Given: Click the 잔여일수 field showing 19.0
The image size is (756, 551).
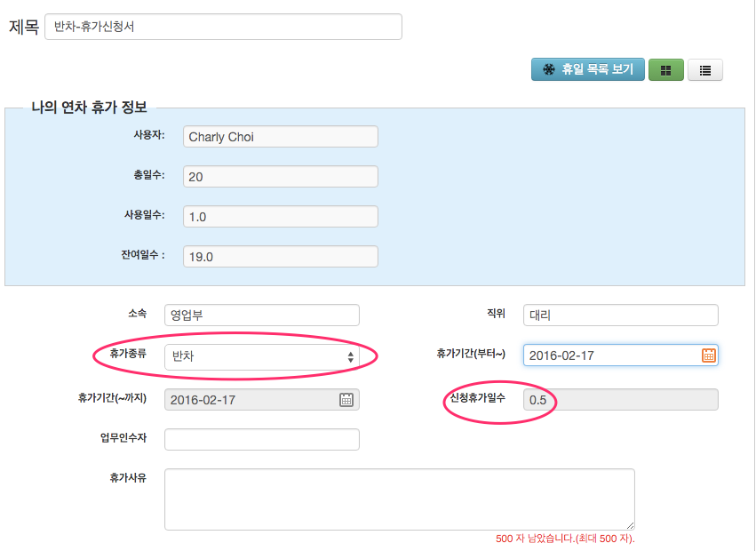Looking at the screenshot, I should [x=281, y=257].
